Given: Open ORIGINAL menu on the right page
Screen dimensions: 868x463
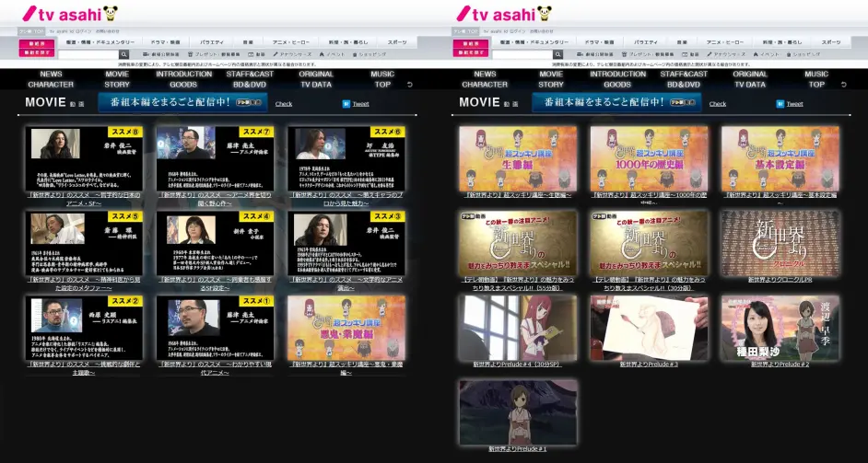Looking at the screenshot, I should [x=750, y=75].
